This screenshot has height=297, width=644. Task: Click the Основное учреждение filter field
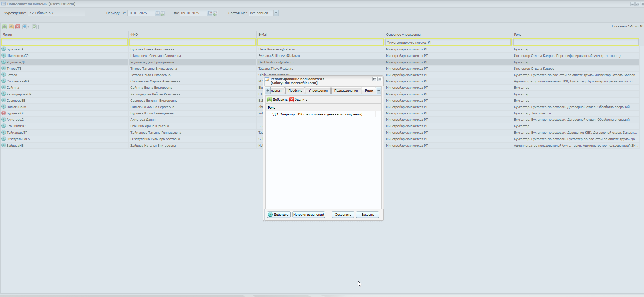(x=448, y=42)
